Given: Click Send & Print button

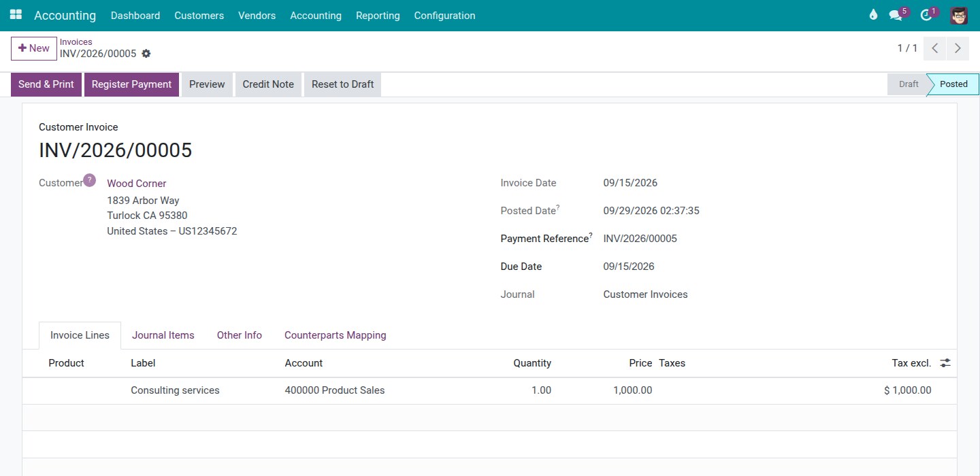Looking at the screenshot, I should click(46, 84).
